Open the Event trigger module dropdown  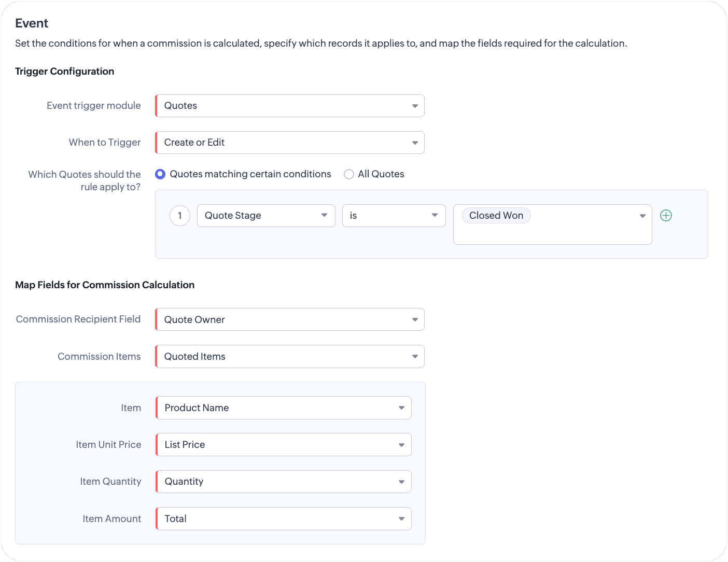pyautogui.click(x=290, y=106)
